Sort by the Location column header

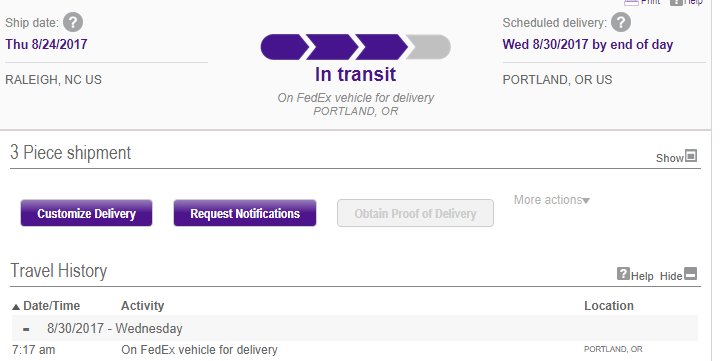tap(609, 306)
